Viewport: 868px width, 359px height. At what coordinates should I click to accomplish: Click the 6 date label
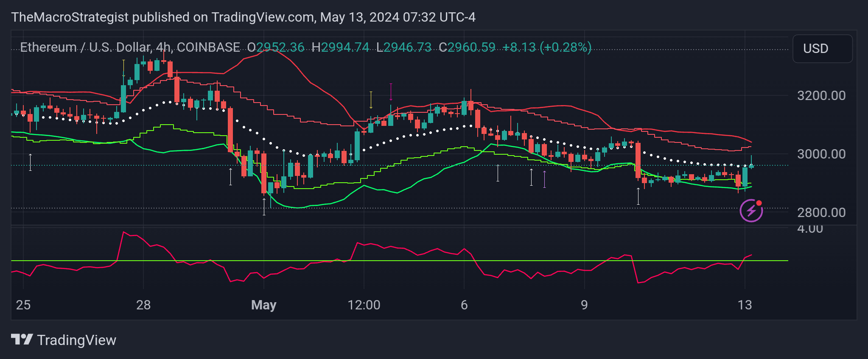point(464,305)
